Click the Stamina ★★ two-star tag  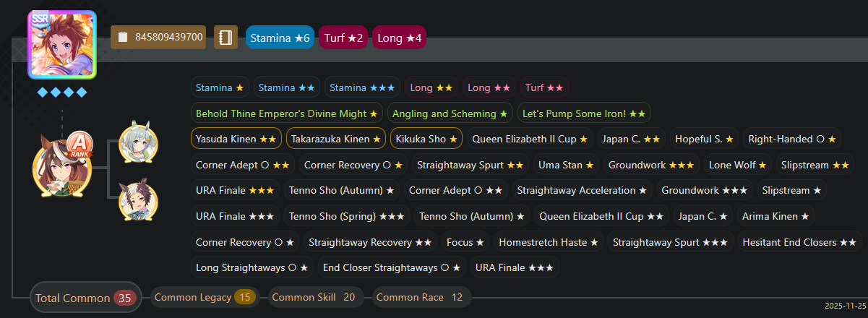tap(286, 87)
